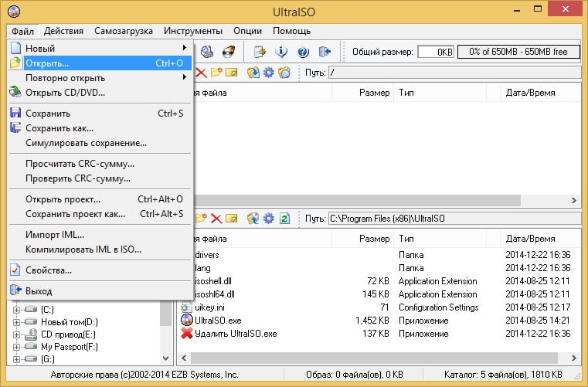Click the burn CD/DVD image toolbar icon
Image resolution: width=588 pixels, height=387 pixels.
[229, 53]
